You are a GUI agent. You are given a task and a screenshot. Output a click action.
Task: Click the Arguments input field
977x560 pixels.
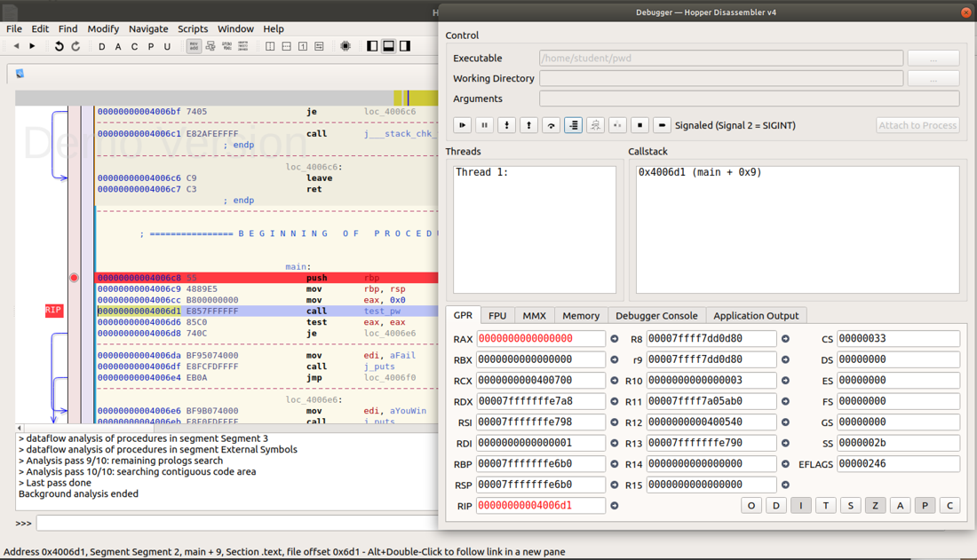click(749, 99)
